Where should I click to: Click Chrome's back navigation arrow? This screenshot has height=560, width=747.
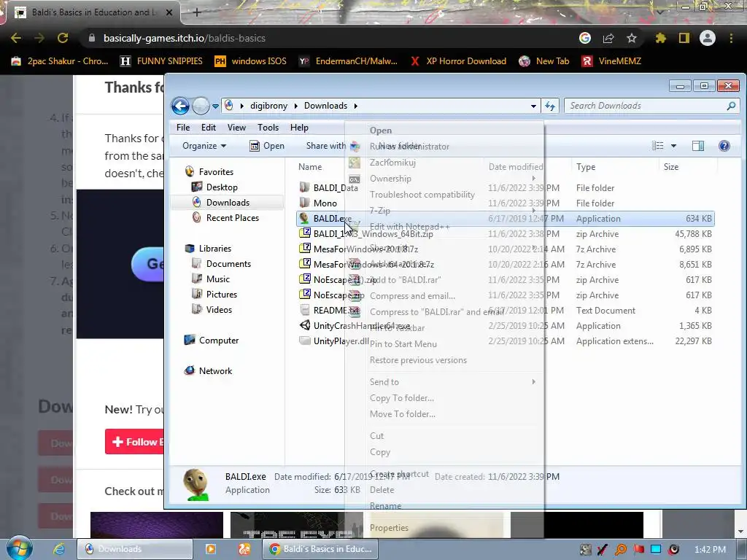(x=16, y=38)
